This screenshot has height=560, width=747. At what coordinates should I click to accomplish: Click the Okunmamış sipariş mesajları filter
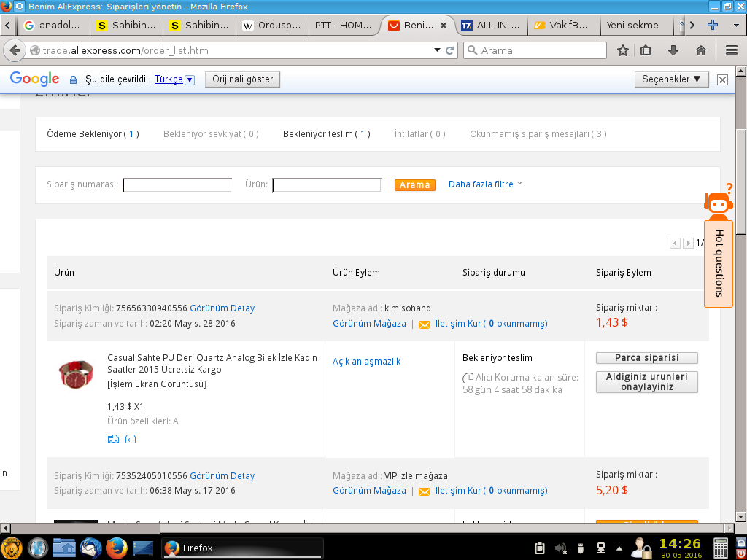click(x=538, y=134)
